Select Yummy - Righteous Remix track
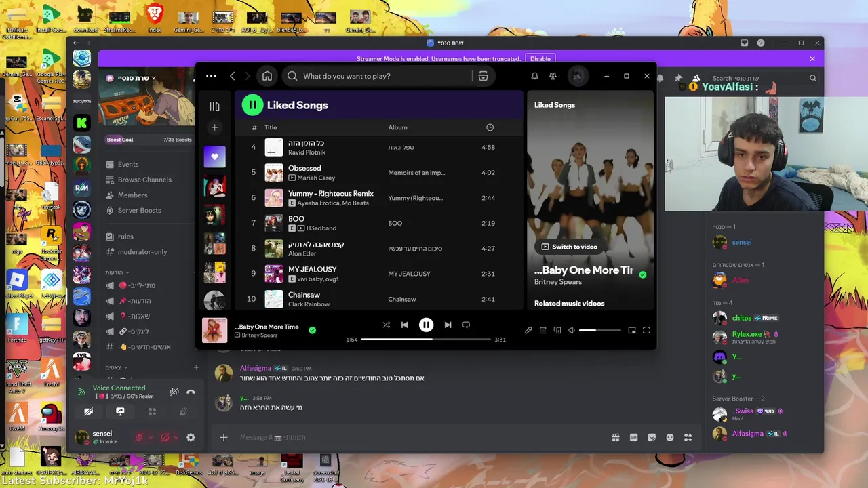The height and width of the screenshot is (488, 868). click(379, 198)
